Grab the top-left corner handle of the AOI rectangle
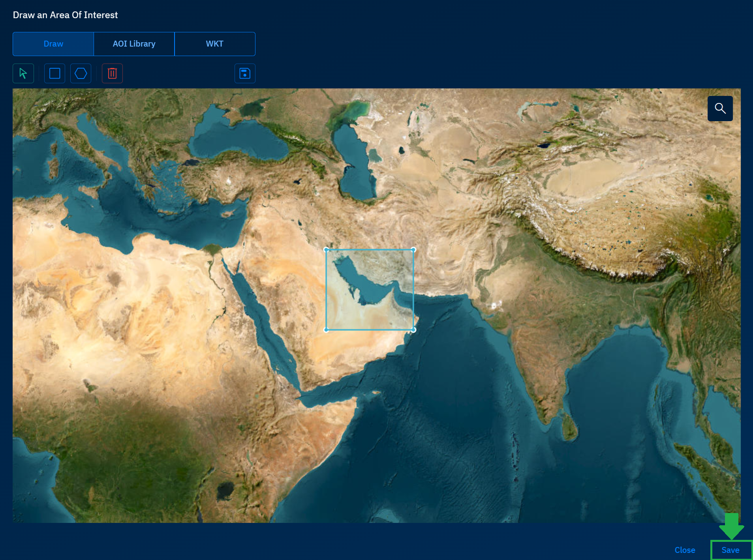753x560 pixels. tap(326, 250)
